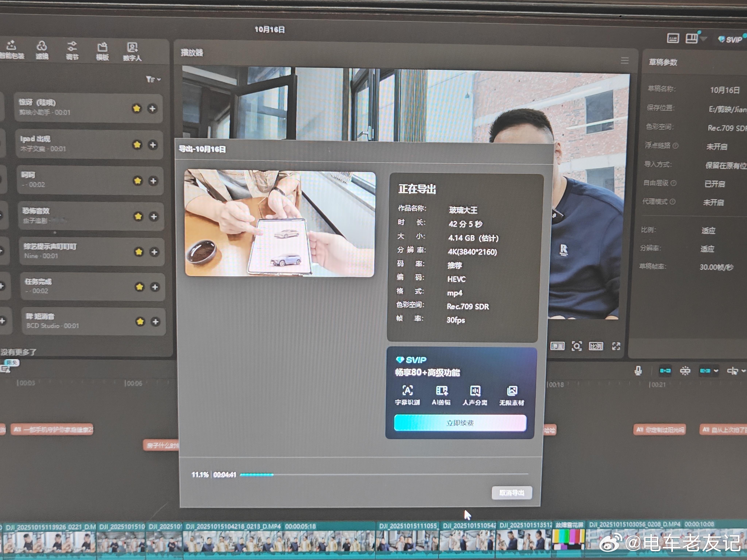
Task: Open the player panel hamburger menu
Action: coord(624,60)
